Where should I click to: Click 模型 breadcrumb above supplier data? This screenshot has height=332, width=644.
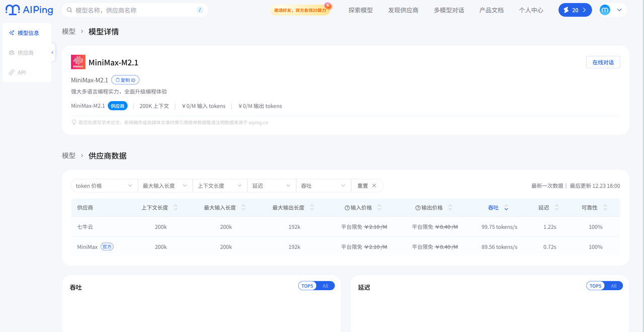(x=68, y=155)
